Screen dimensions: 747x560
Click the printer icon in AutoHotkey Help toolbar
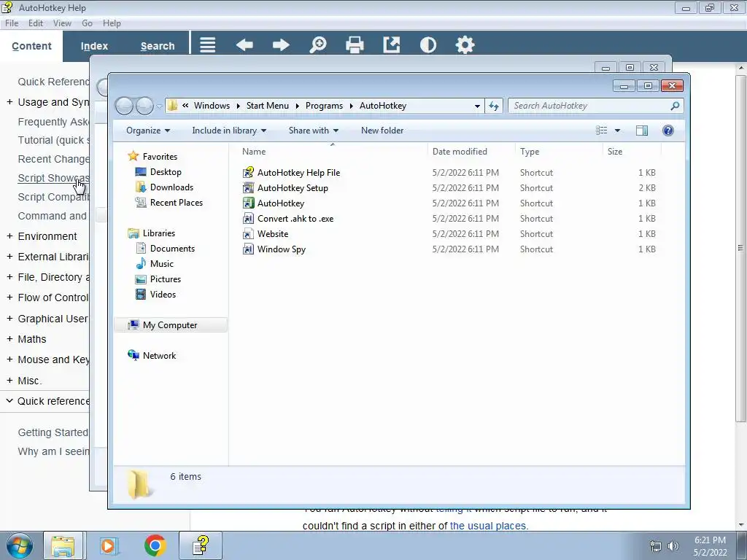[x=355, y=45]
